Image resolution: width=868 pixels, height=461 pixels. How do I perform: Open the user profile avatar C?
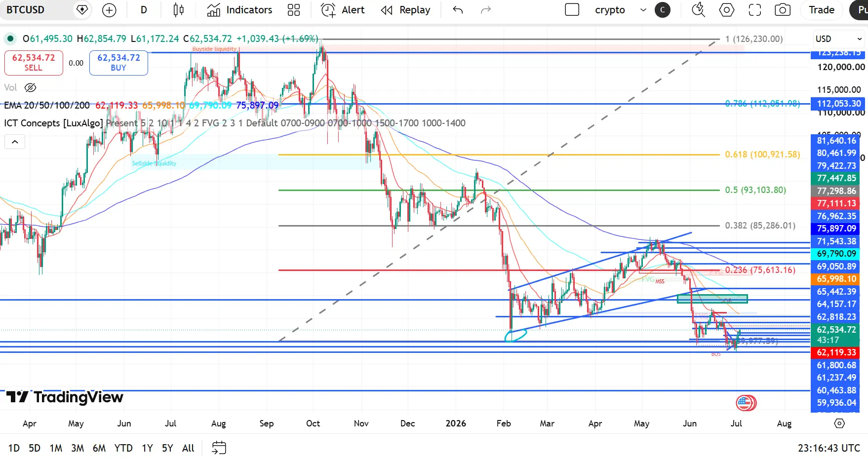(663, 10)
